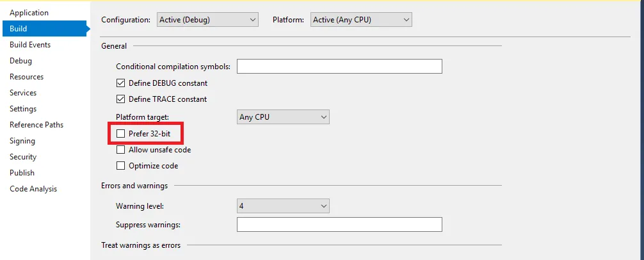Open the Application tab
Screen dimensions: 644x260
(29, 13)
